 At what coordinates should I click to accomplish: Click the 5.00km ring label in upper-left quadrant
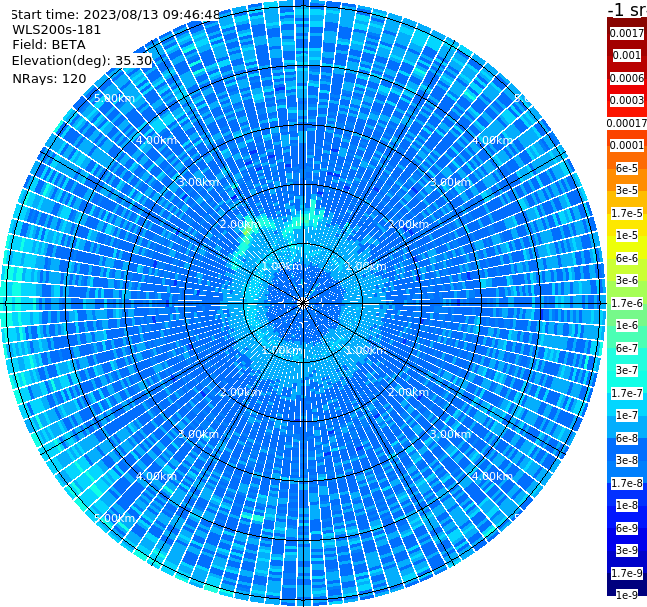[114, 98]
